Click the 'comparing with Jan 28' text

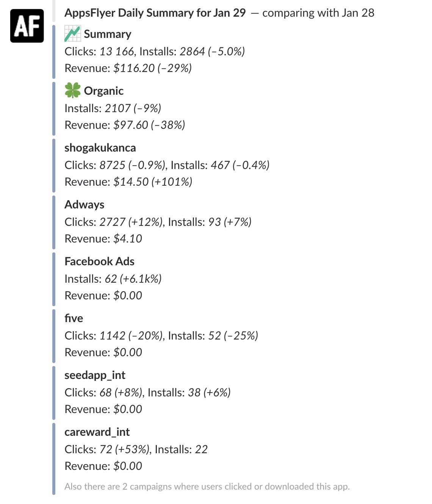pyautogui.click(x=318, y=13)
